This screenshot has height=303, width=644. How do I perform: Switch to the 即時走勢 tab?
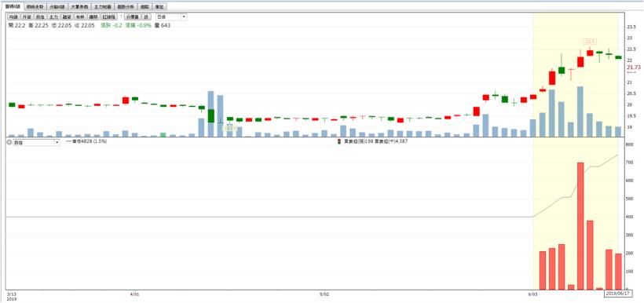click(35, 6)
